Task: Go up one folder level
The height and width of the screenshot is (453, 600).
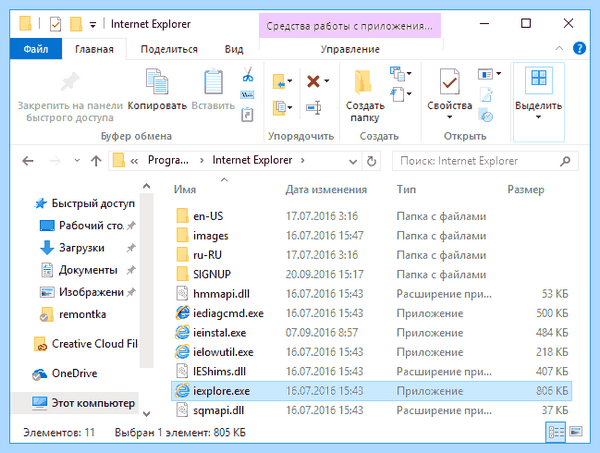Action: coord(96,161)
